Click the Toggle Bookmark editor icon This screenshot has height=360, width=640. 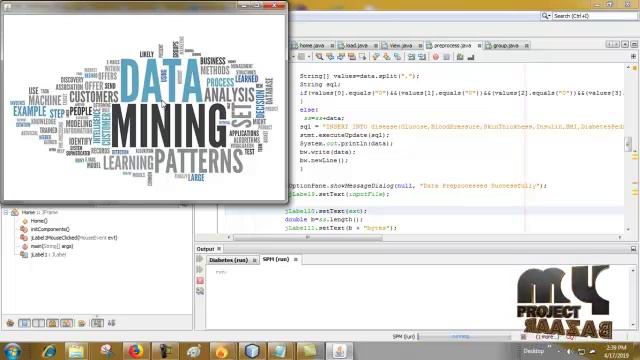397,57
